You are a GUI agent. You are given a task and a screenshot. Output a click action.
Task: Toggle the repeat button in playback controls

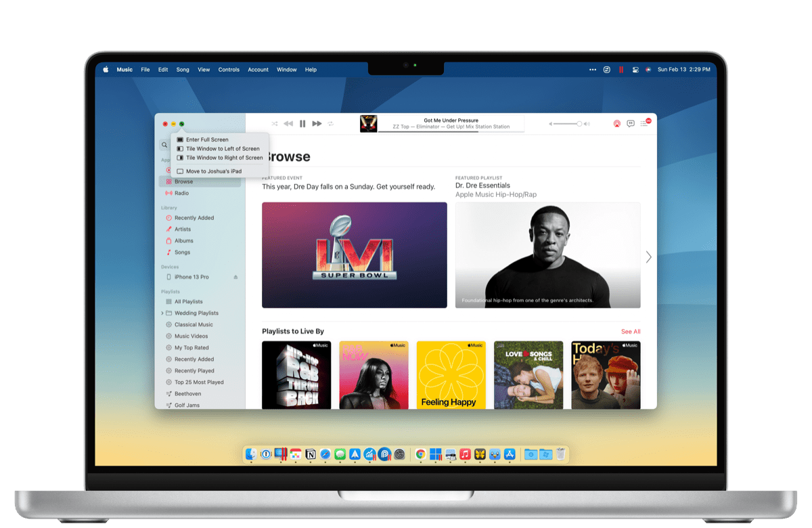(331, 124)
